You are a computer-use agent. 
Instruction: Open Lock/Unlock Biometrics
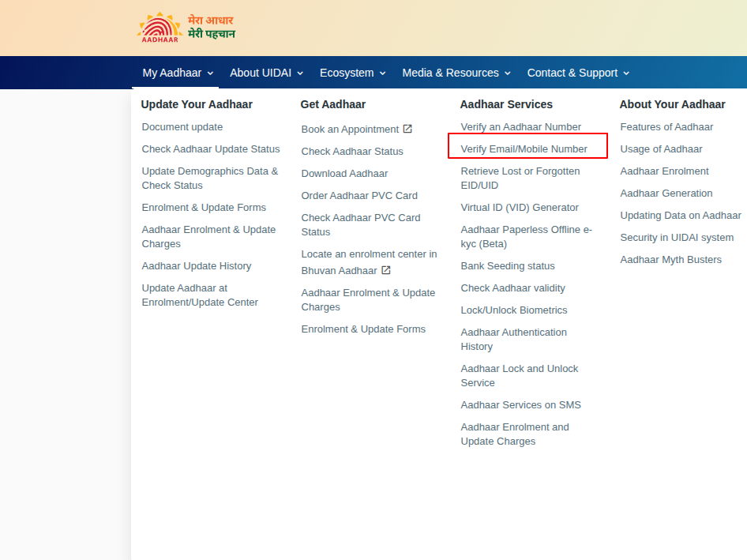coord(514,310)
